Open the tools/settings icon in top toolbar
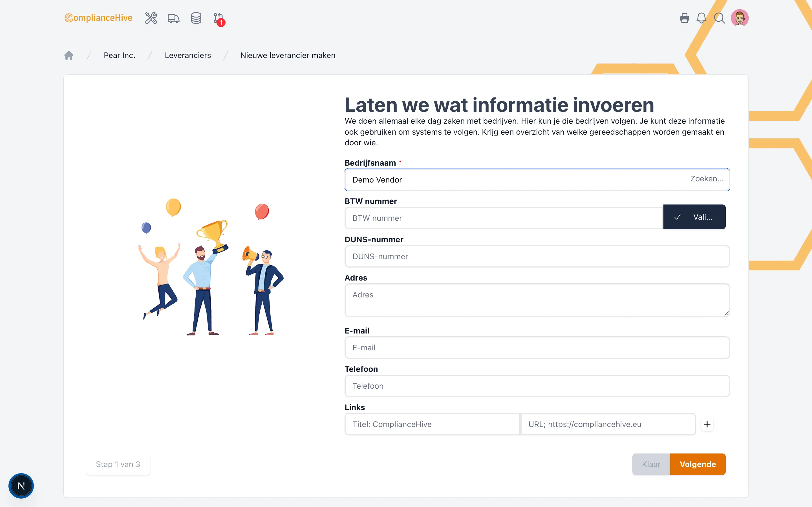Screen dimensions: 812x507 pos(151,18)
